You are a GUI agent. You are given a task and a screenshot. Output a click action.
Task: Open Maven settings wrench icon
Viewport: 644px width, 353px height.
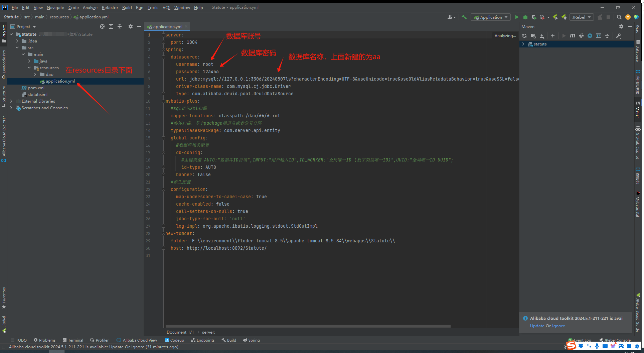[619, 36]
